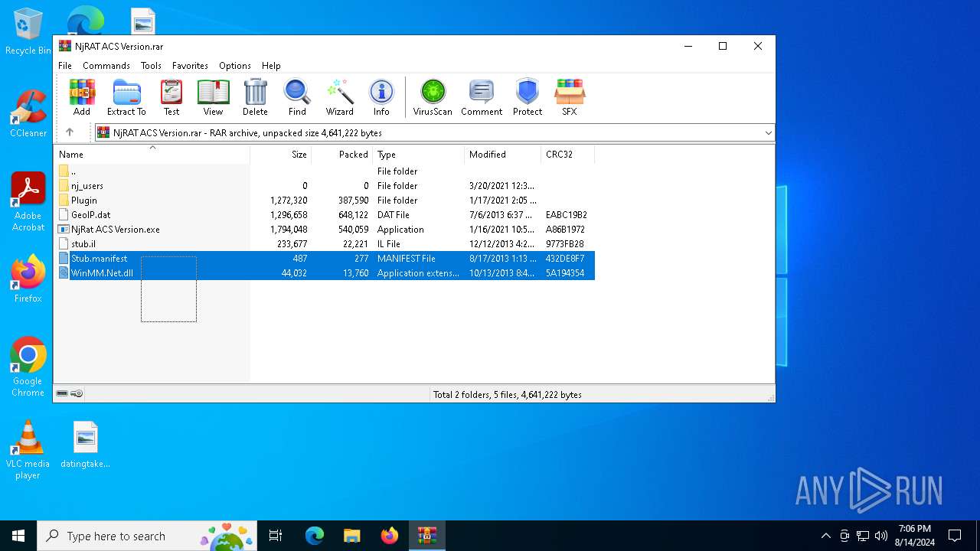The width and height of the screenshot is (980, 551).
Task: Sort by Modified column header
Action: point(503,155)
